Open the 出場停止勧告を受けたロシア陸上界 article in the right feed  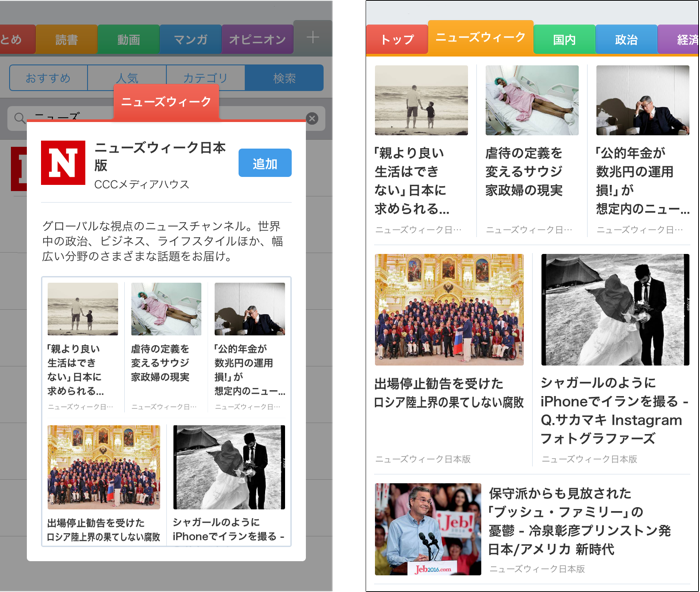[449, 393]
